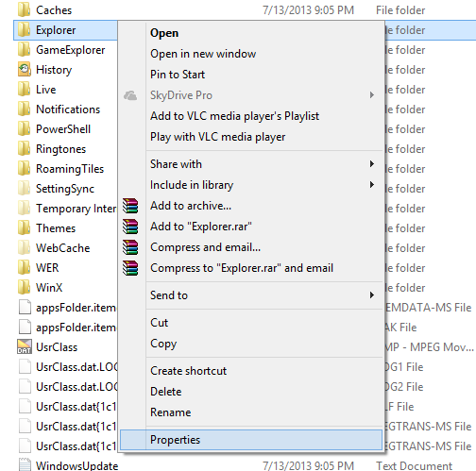Click the WinRAR icon beside Compress and email
476x471 pixels.
(130, 247)
